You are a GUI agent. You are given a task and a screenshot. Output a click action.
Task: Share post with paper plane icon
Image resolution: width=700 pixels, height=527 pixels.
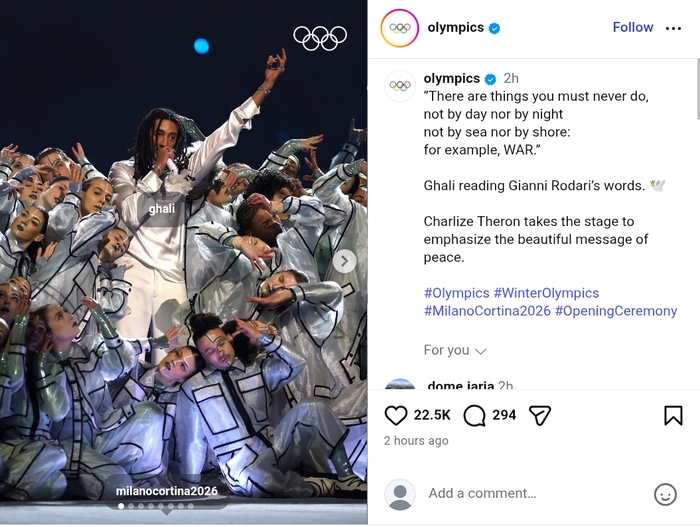pyautogui.click(x=540, y=415)
